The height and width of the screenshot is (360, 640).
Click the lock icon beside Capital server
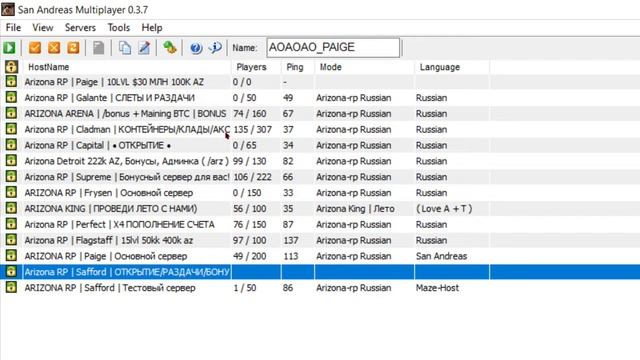click(x=11, y=145)
